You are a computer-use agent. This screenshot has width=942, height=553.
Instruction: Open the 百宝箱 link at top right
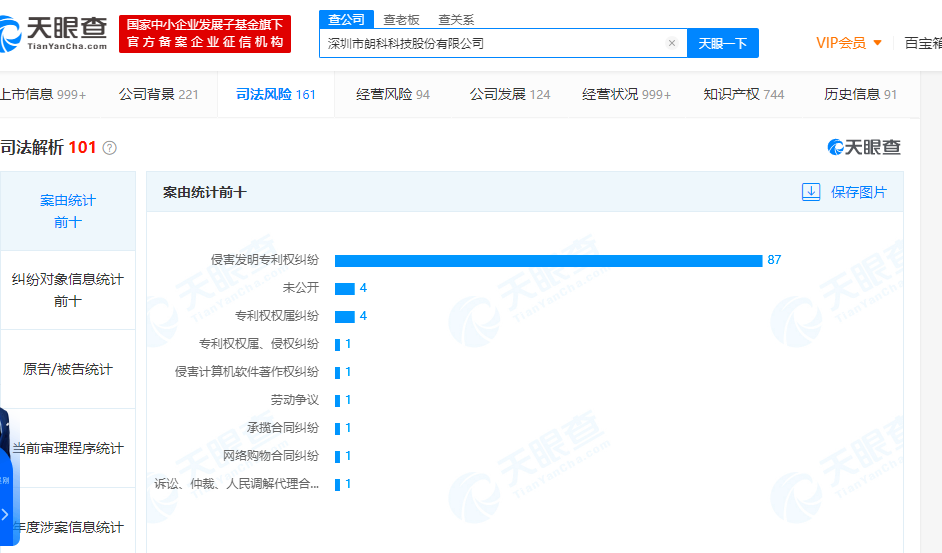click(x=923, y=43)
